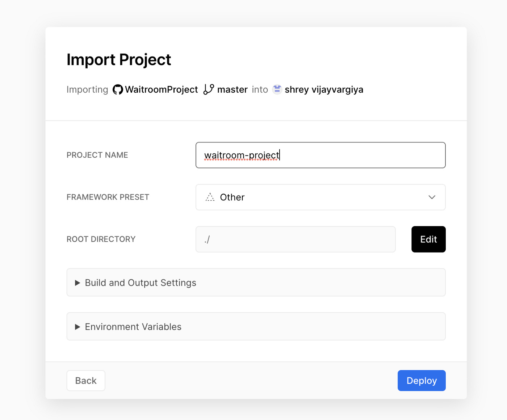The width and height of the screenshot is (507, 420).
Task: Open the Framework Preset dropdown showing Other
Action: click(x=320, y=197)
